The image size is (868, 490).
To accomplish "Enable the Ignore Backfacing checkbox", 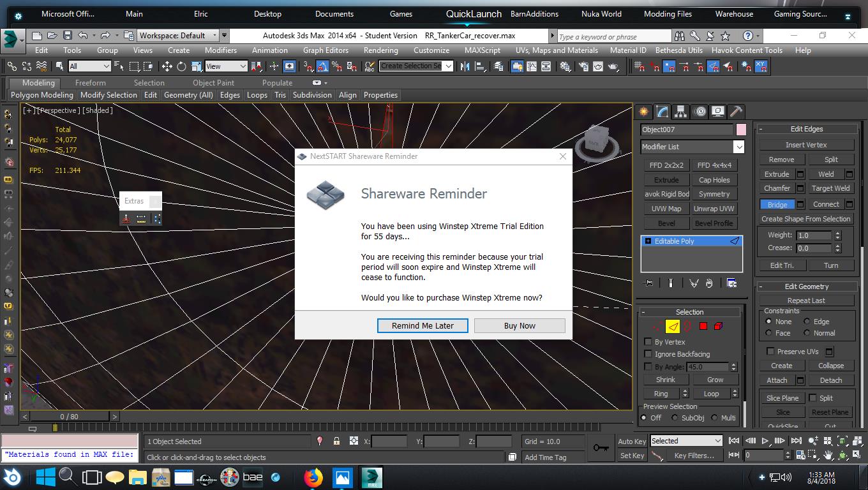I will tap(648, 354).
